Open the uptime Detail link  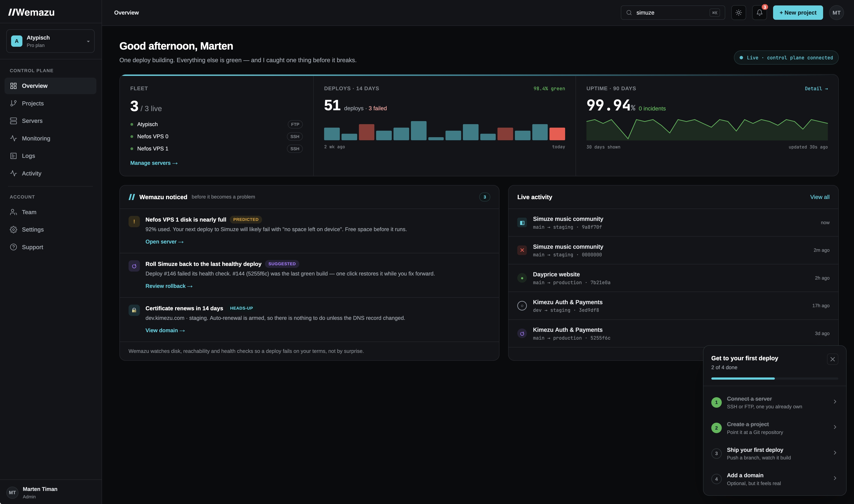click(x=816, y=89)
